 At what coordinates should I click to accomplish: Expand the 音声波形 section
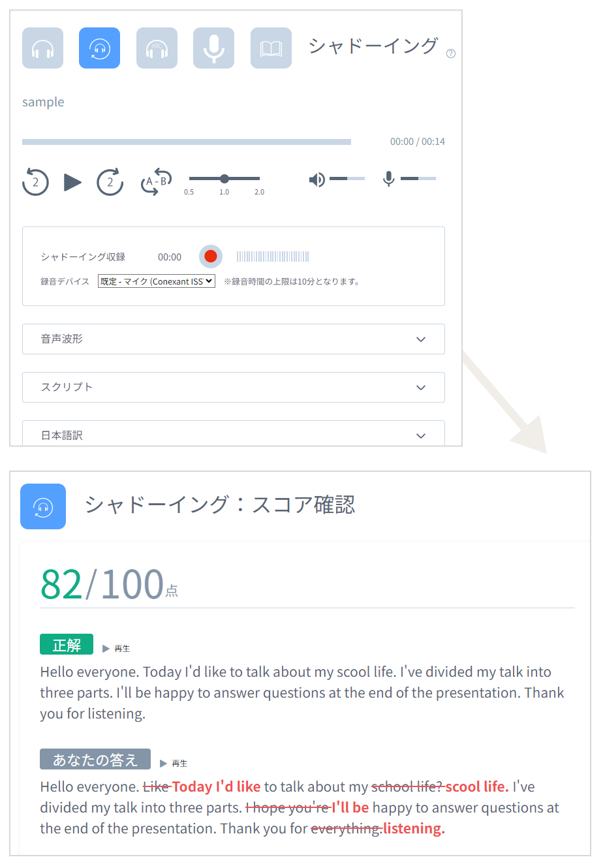(x=234, y=339)
